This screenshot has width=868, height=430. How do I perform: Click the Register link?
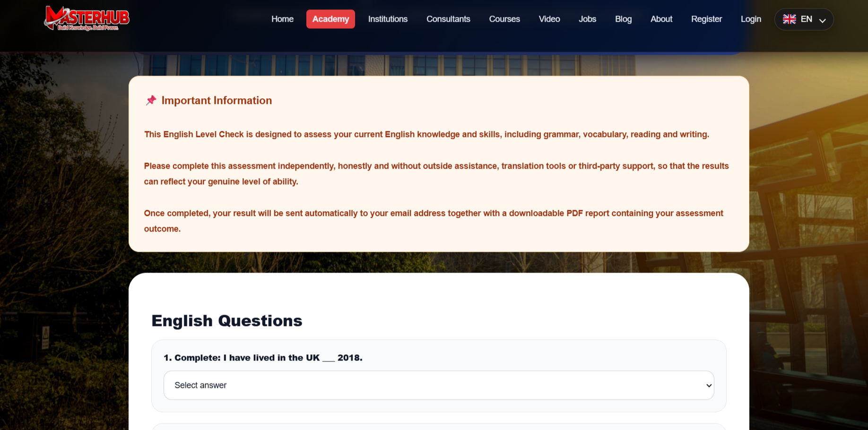tap(706, 19)
